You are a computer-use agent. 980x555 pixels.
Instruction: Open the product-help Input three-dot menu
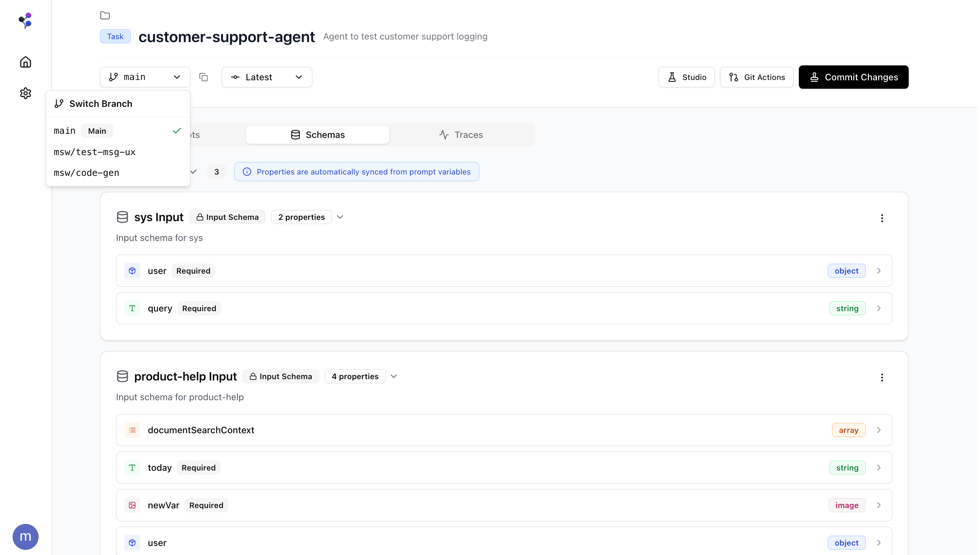point(882,377)
